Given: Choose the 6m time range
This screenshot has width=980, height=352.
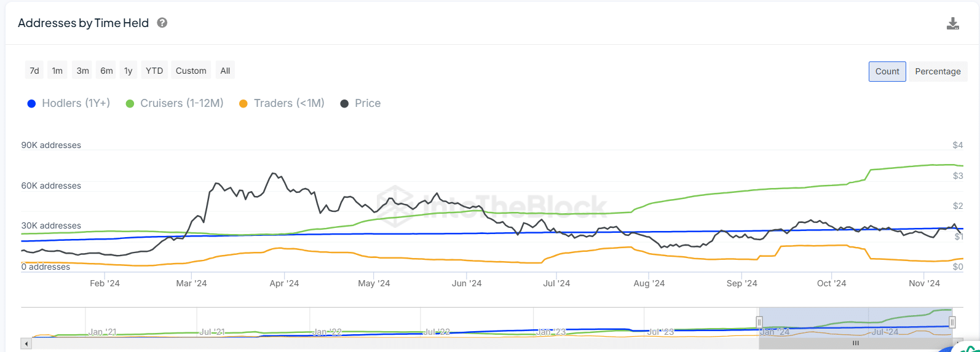Looking at the screenshot, I should point(106,71).
